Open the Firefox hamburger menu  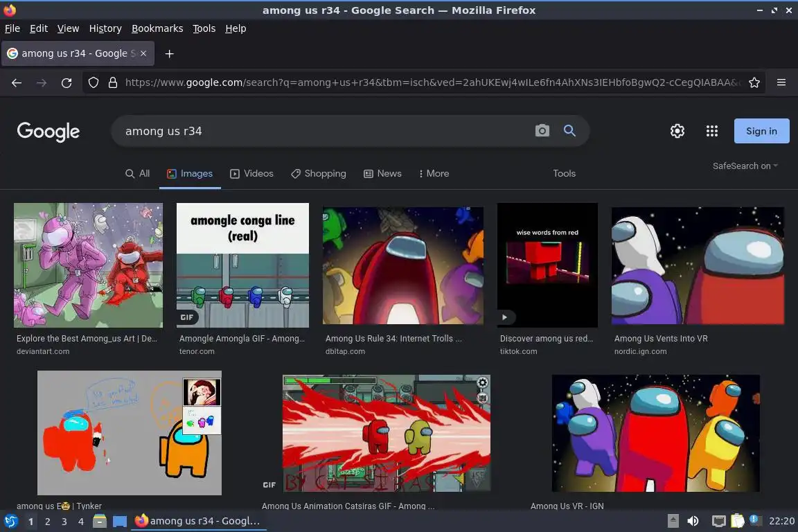click(x=781, y=82)
